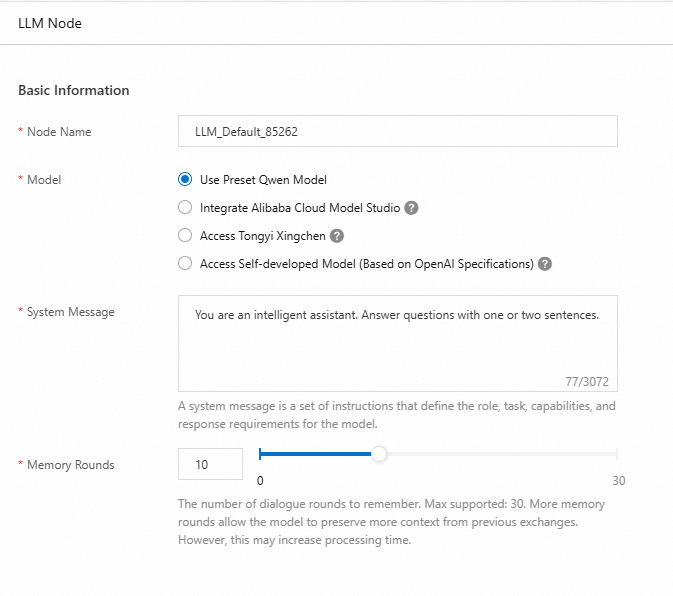Click help icon next to Tongyi Xingchen

[x=337, y=236]
